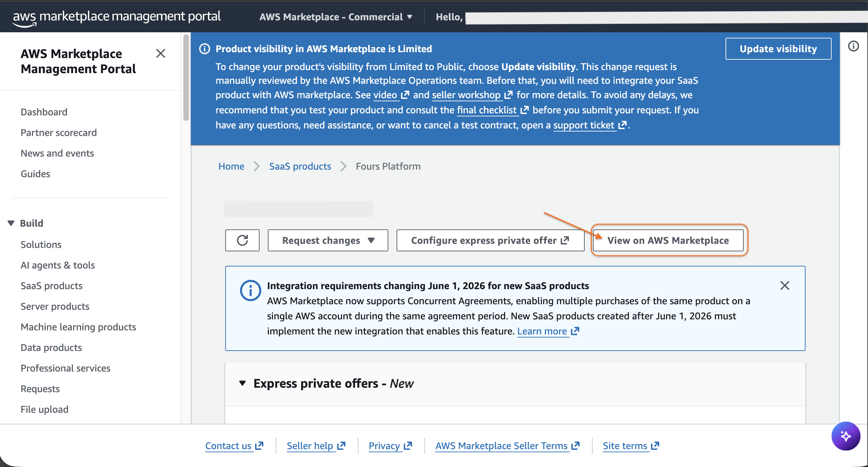
Task: Close the Management Portal side navigation
Action: click(x=160, y=54)
